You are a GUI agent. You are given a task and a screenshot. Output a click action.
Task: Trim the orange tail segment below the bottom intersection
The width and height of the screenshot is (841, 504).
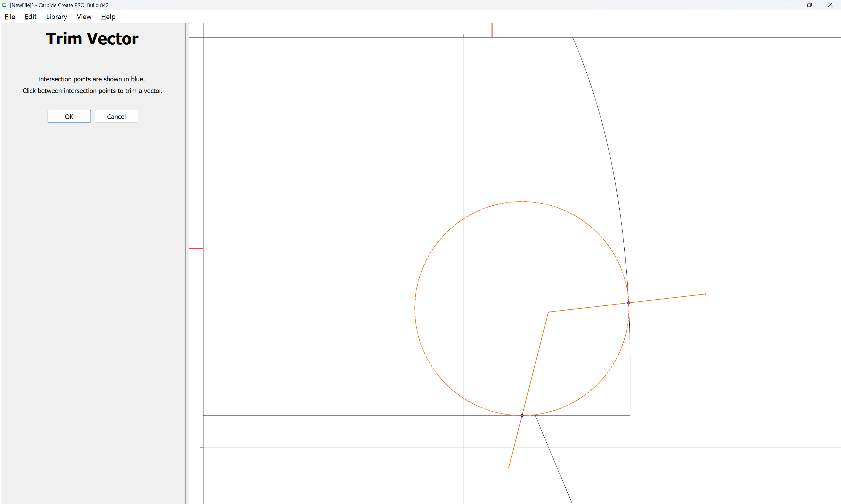coord(515,442)
